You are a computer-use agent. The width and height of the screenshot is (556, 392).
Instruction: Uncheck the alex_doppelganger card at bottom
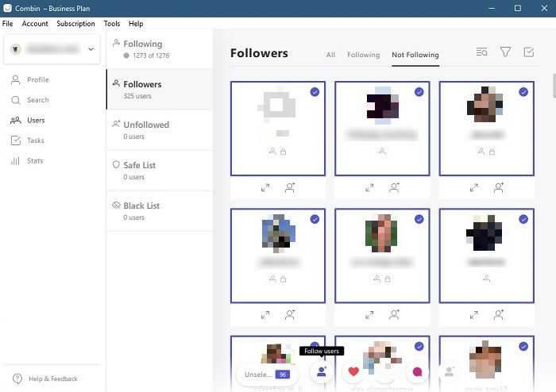(419, 346)
